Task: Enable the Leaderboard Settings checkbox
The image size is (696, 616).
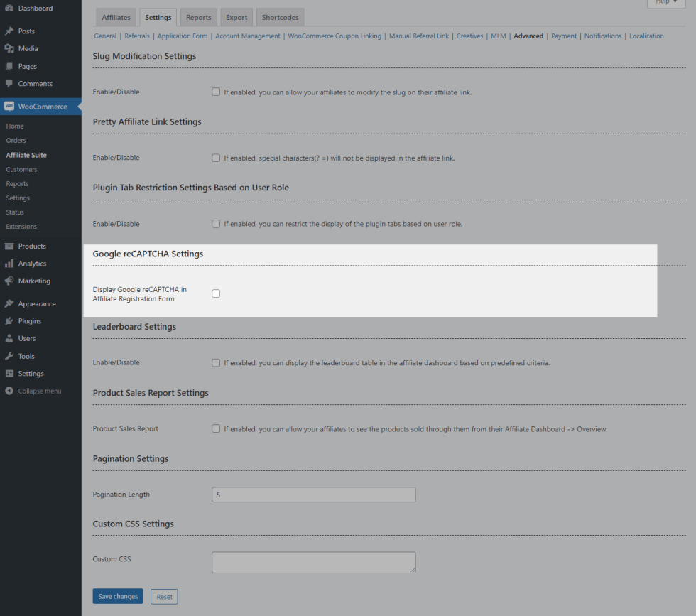Action: [216, 363]
